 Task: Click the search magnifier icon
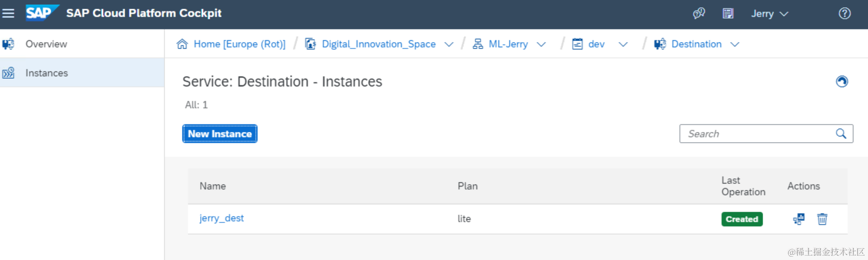(x=841, y=134)
